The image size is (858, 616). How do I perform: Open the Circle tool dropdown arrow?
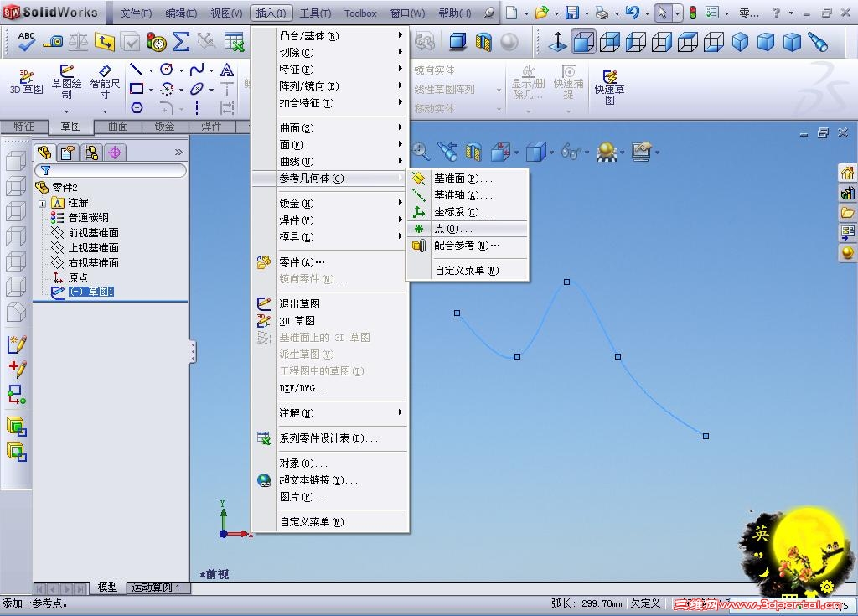(181, 70)
